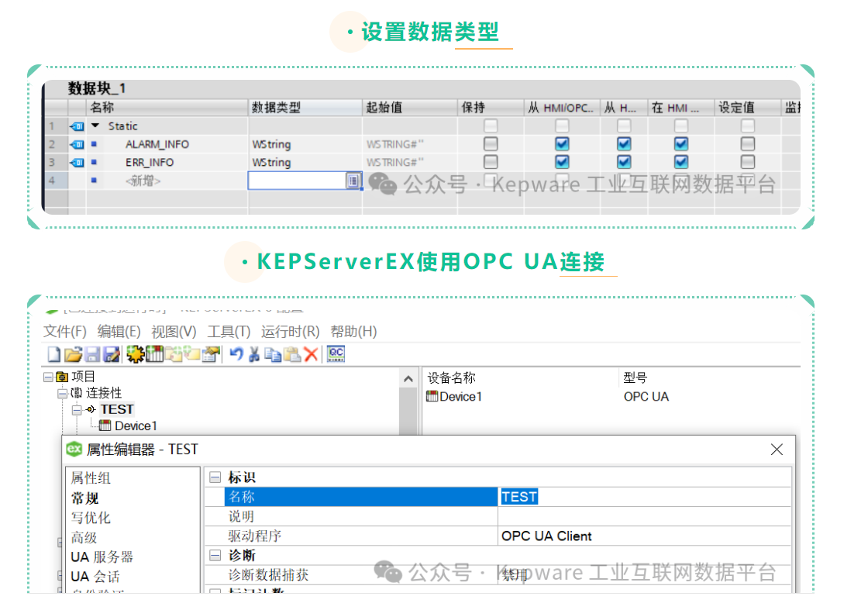This screenshot has width=868, height=610.
Task: Open the 运行时(R) menu
Action: click(x=290, y=332)
